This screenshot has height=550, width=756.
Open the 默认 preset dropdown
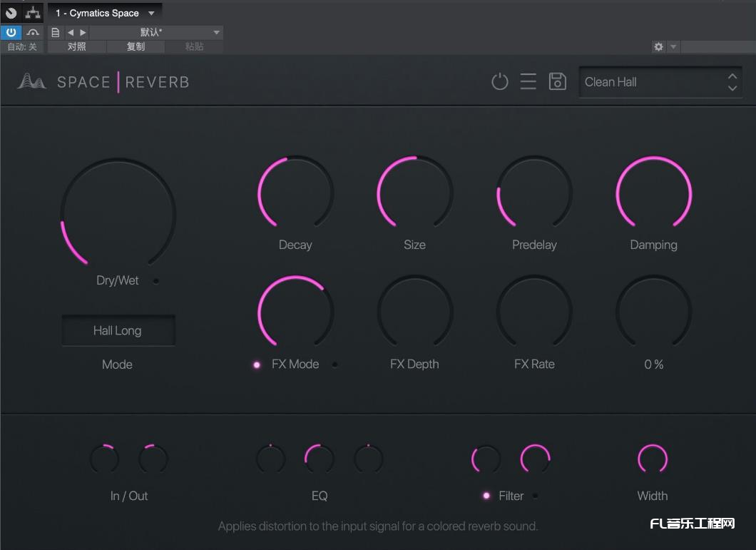tap(215, 31)
